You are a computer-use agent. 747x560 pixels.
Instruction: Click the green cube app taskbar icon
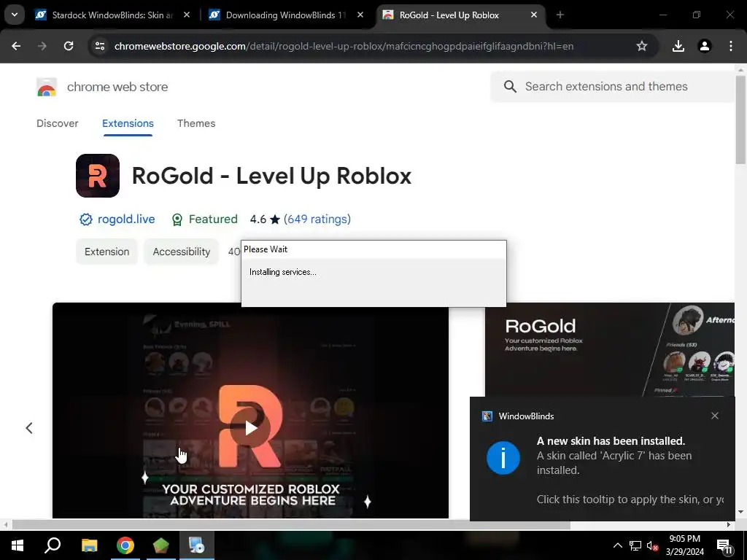(x=161, y=545)
